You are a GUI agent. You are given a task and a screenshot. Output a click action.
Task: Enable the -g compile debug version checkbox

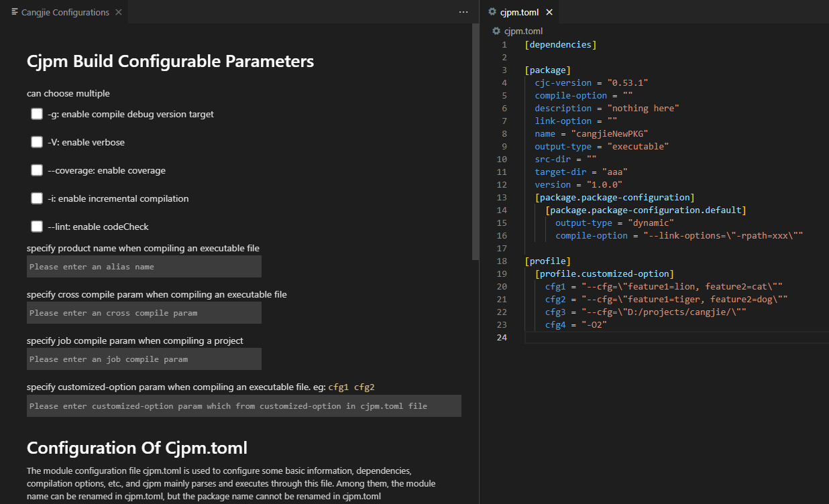37,114
